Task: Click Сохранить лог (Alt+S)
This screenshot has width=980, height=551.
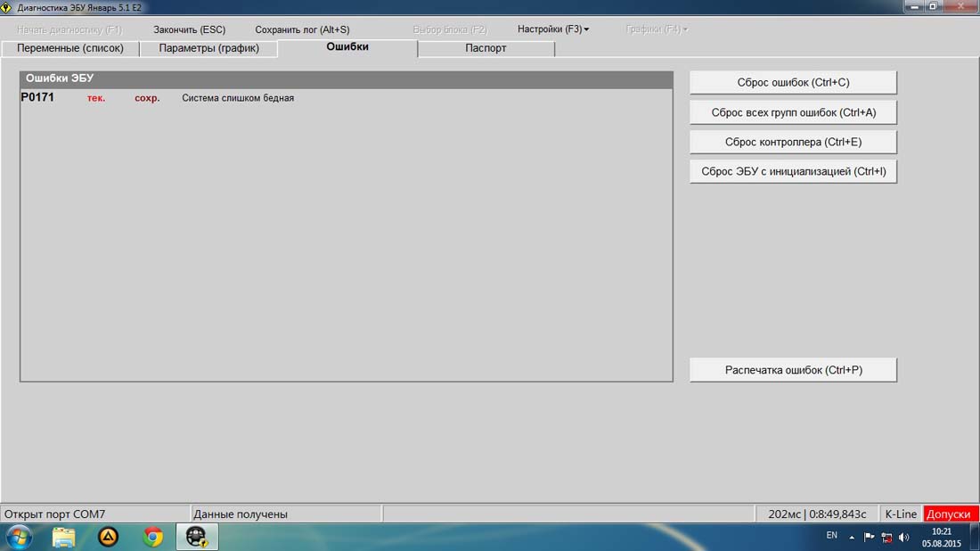Action: pos(302,29)
